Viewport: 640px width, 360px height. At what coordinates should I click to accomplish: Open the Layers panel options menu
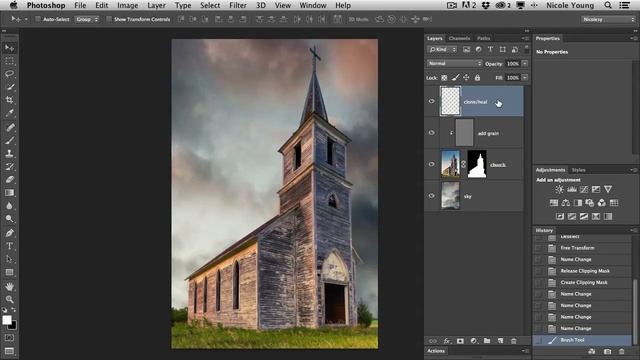point(525,38)
